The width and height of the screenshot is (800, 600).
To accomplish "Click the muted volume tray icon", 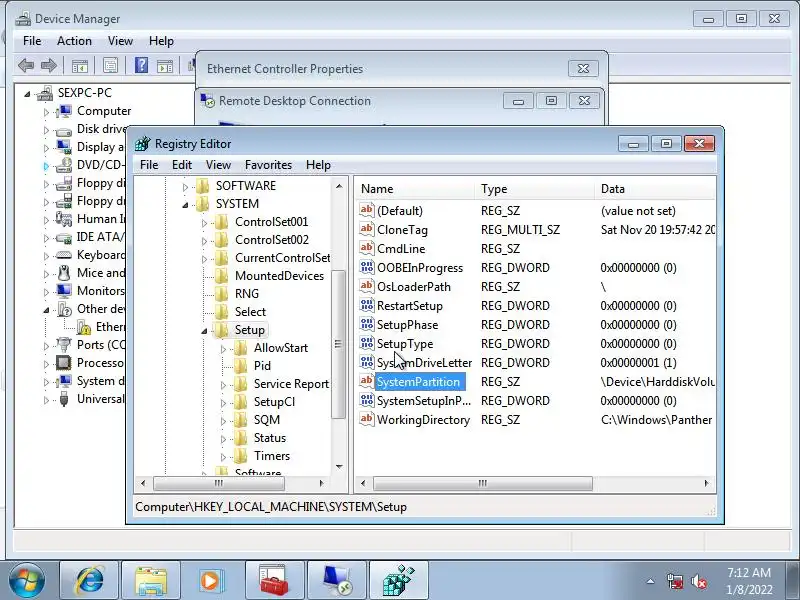I will [698, 581].
